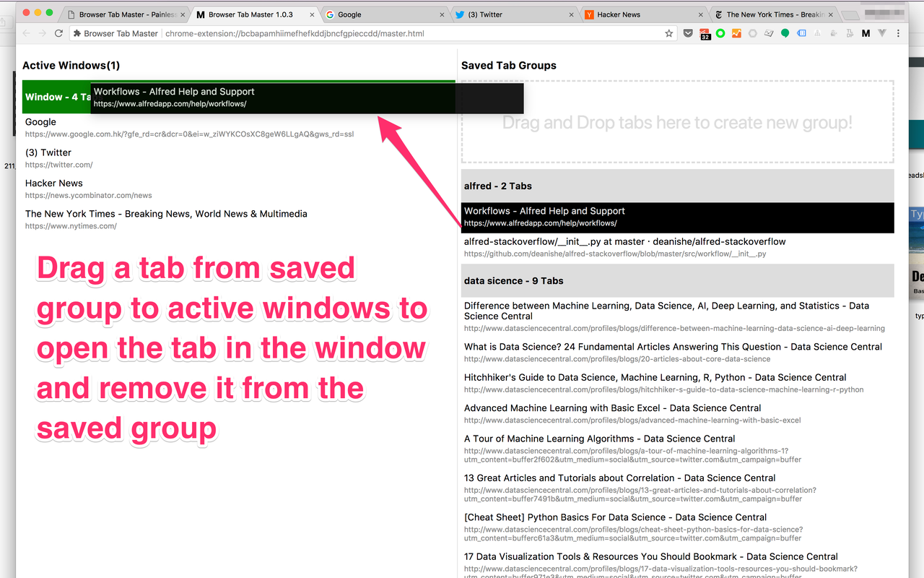The width and height of the screenshot is (924, 578).
Task: Click [Cheat Sheet] Python Basics For Data Science
Action: point(677,527)
